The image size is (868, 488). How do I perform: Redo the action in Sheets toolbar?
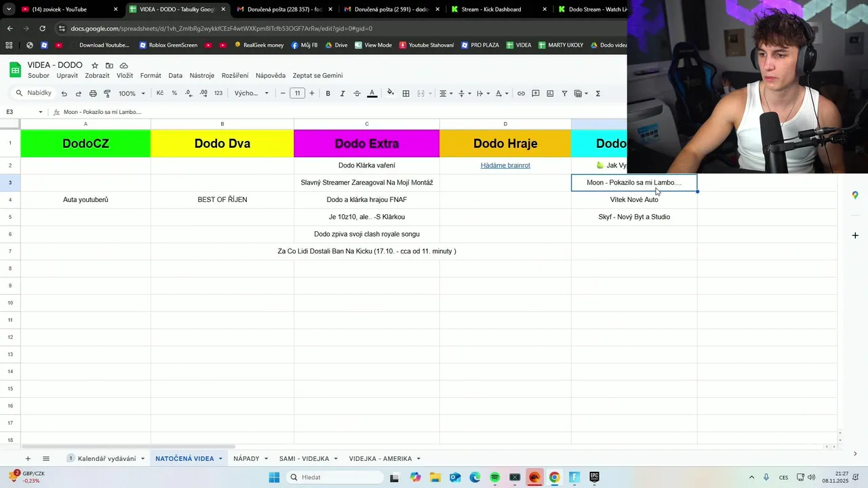click(x=78, y=94)
